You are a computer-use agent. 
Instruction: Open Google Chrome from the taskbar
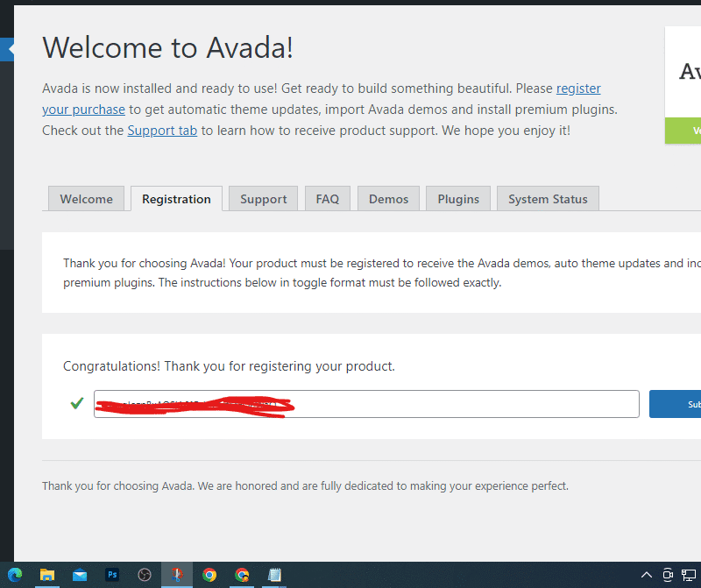(x=209, y=575)
